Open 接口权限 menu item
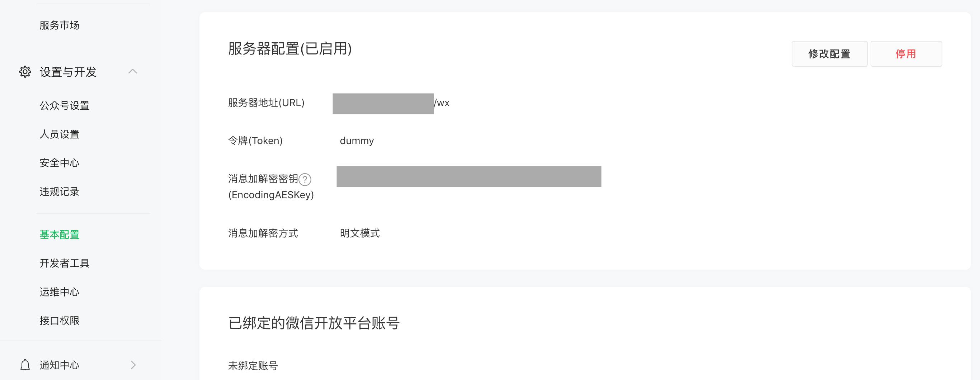The width and height of the screenshot is (980, 380). click(59, 320)
